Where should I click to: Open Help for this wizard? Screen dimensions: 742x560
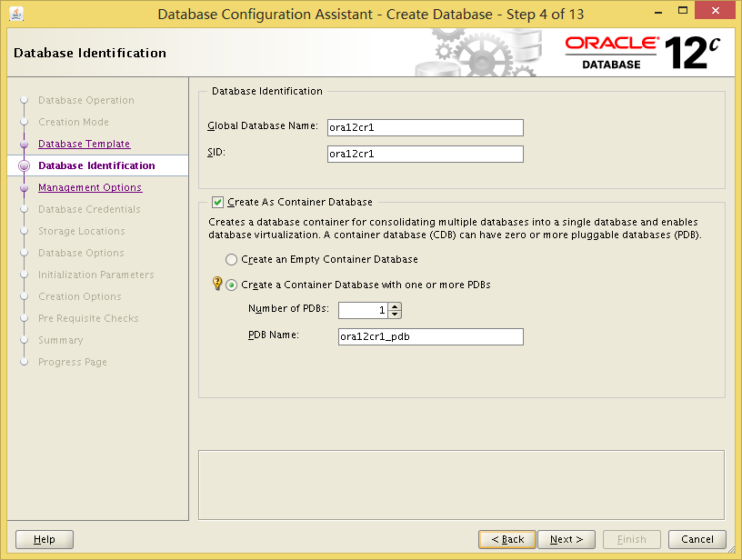tap(45, 539)
